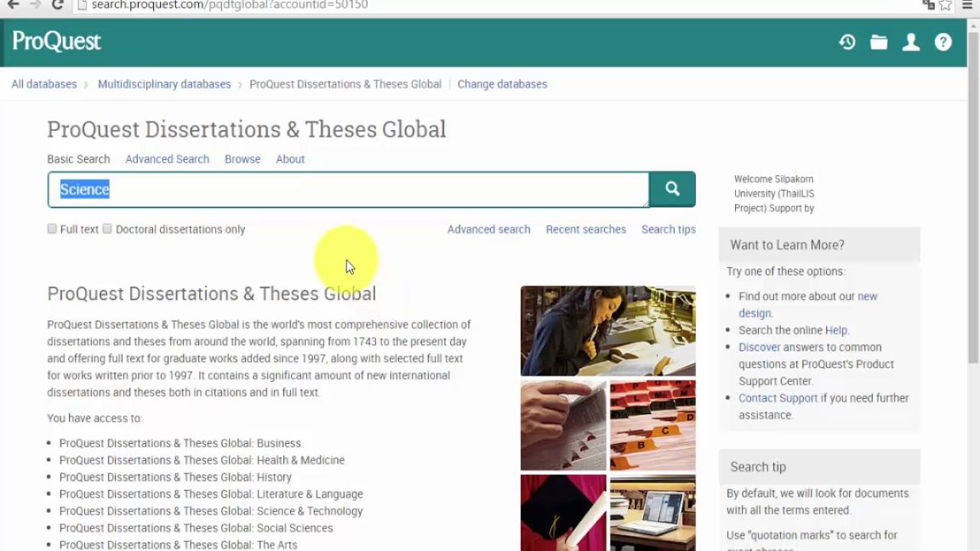Click the hand flipping files photo
The image size is (980, 551).
pos(563,425)
